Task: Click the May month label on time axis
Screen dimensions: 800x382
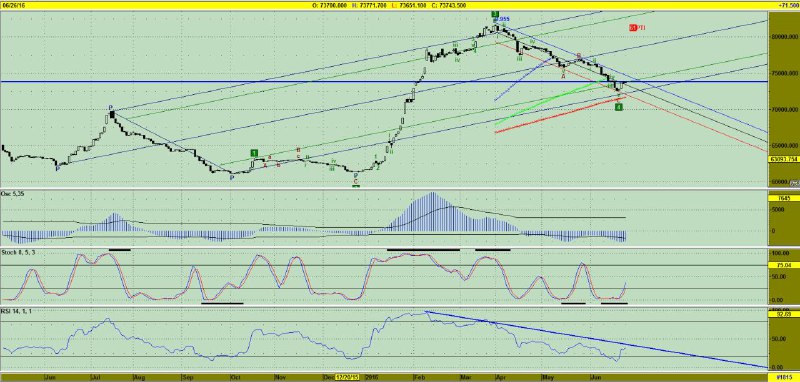Action: 547,377
